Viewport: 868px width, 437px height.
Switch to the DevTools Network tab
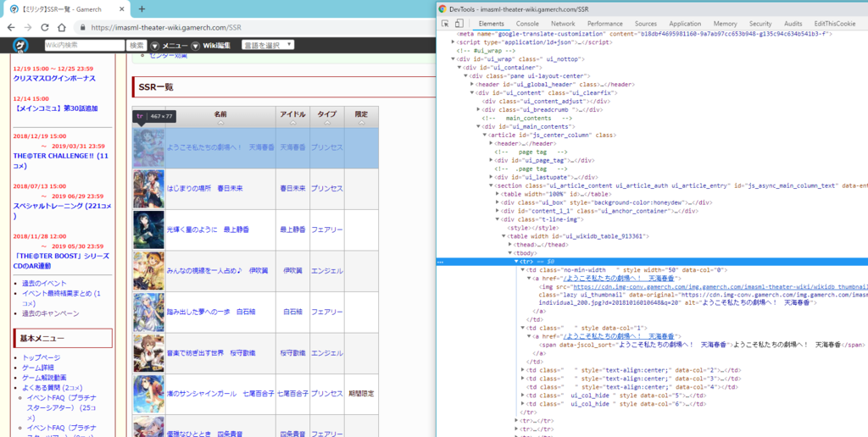pos(563,24)
